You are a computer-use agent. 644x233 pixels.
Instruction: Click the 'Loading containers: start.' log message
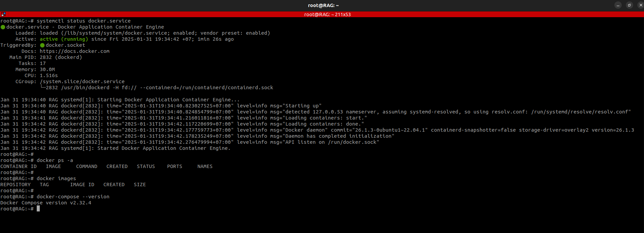coord(325,118)
